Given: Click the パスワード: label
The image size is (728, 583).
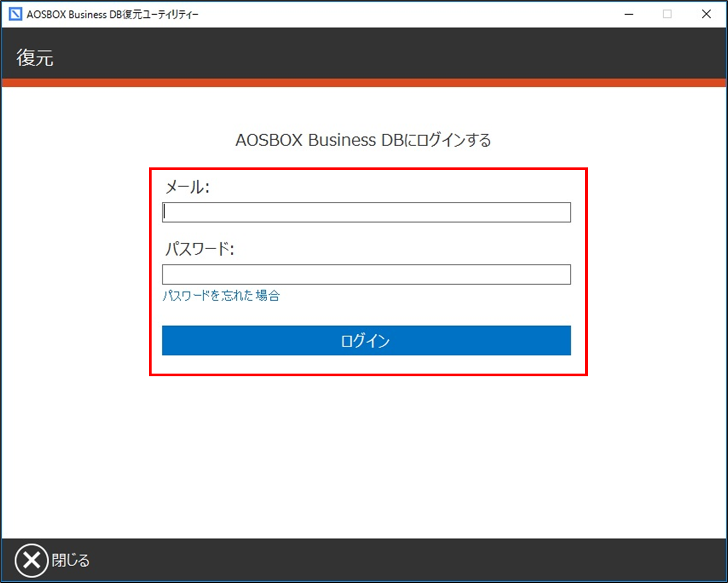Looking at the screenshot, I should click(x=199, y=249).
